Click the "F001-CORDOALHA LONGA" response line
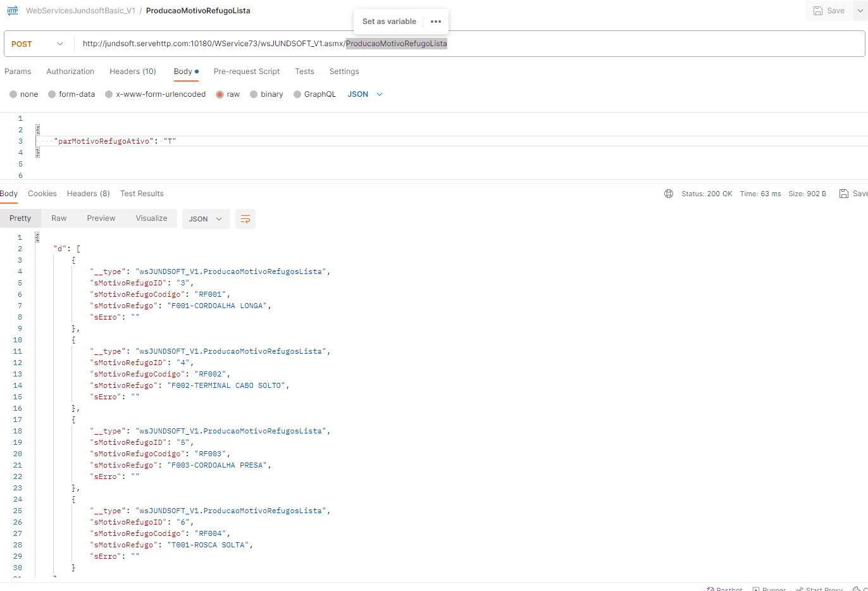868x591 pixels. (x=181, y=306)
